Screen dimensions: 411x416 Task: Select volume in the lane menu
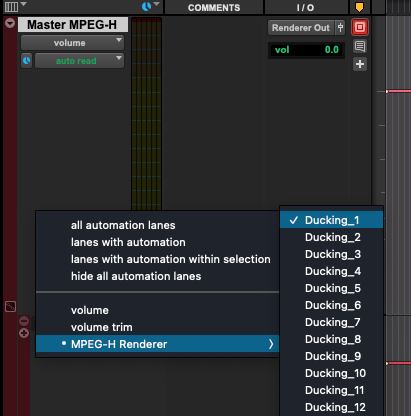[x=157, y=310]
